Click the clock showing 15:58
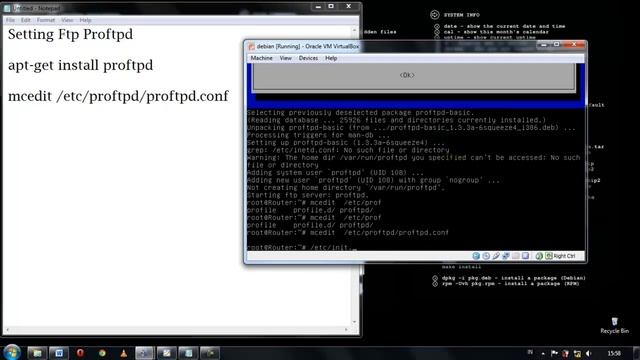The image size is (640, 360). [x=613, y=353]
